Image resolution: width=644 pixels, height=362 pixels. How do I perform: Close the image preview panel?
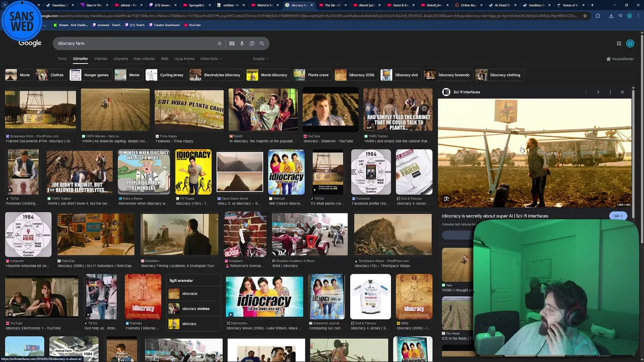click(x=622, y=92)
